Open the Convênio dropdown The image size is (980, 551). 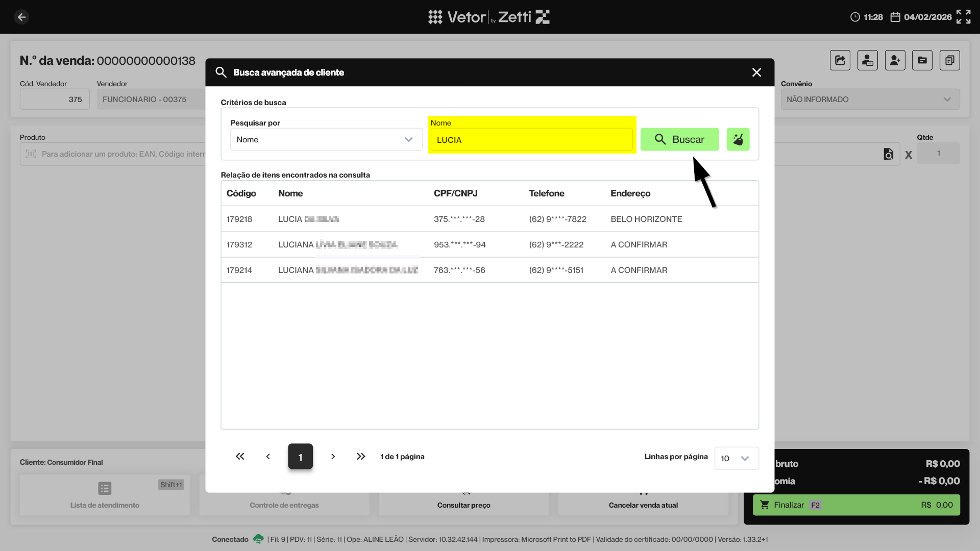coord(870,99)
